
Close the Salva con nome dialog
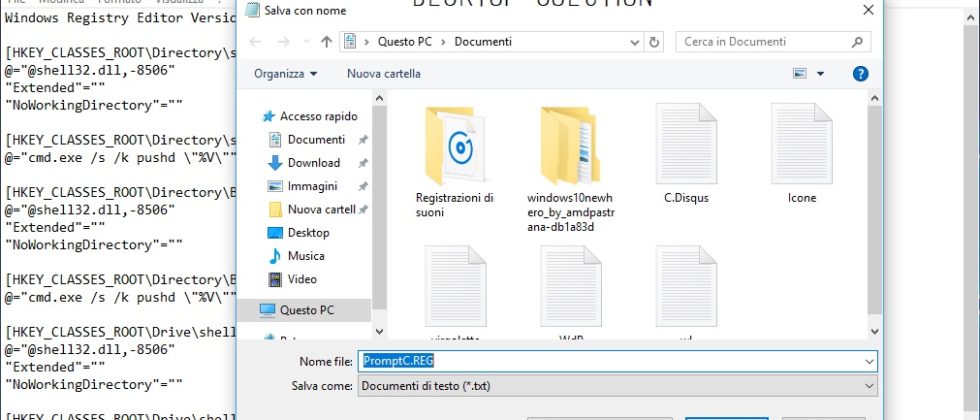[x=868, y=10]
